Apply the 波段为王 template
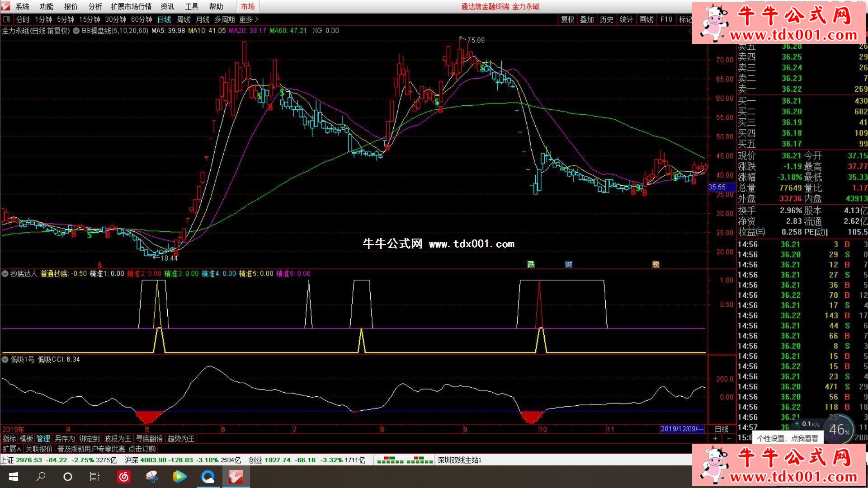868x488 pixels. (x=118, y=439)
